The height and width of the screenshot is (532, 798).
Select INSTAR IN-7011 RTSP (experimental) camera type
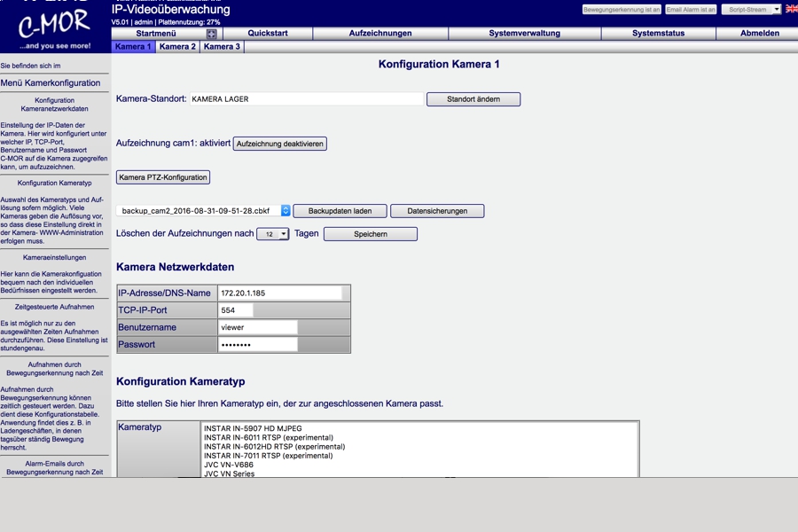coord(269,456)
